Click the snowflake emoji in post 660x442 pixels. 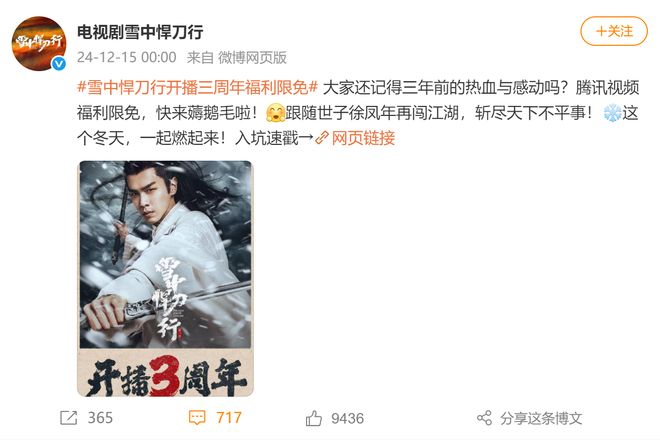point(612,113)
